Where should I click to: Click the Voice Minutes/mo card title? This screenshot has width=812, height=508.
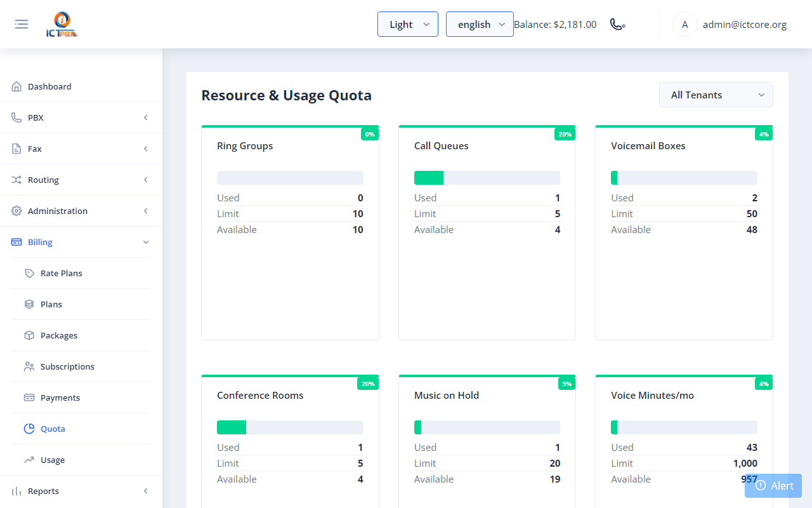tap(653, 396)
